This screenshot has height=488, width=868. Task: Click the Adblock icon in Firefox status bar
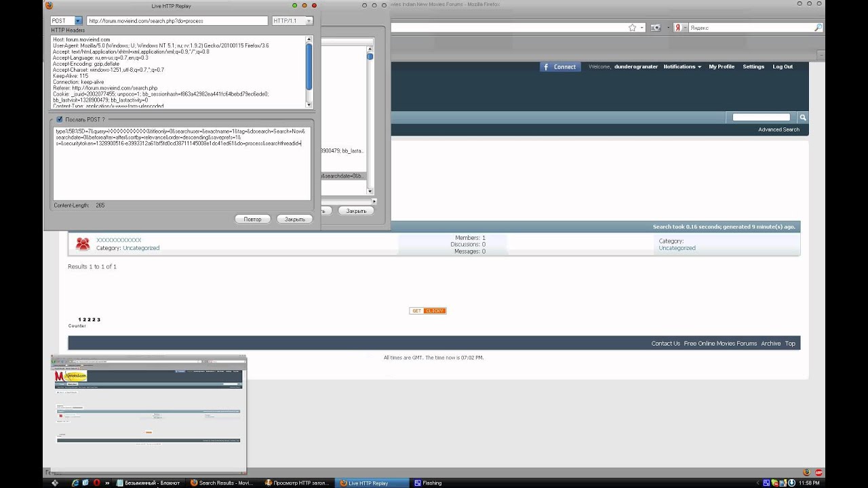pos(818,472)
